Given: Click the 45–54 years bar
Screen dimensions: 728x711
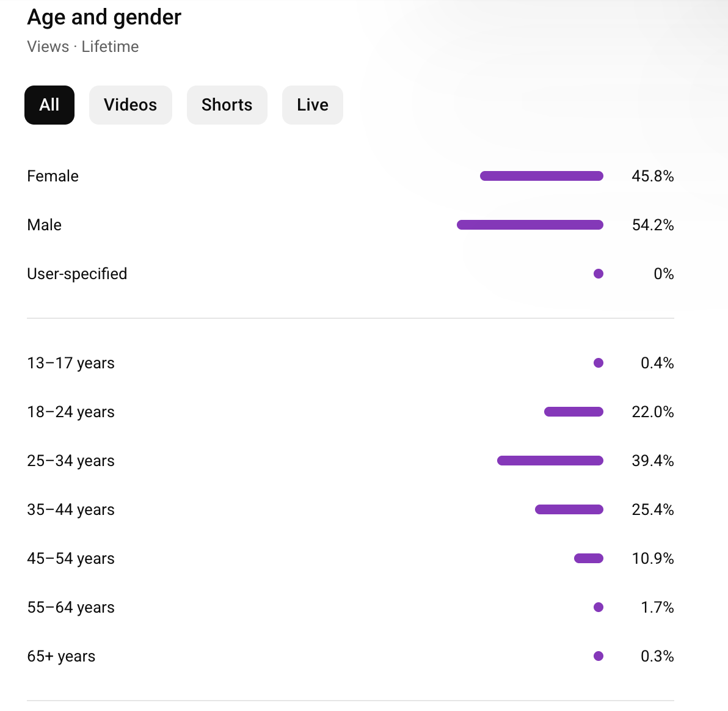Looking at the screenshot, I should [x=588, y=558].
